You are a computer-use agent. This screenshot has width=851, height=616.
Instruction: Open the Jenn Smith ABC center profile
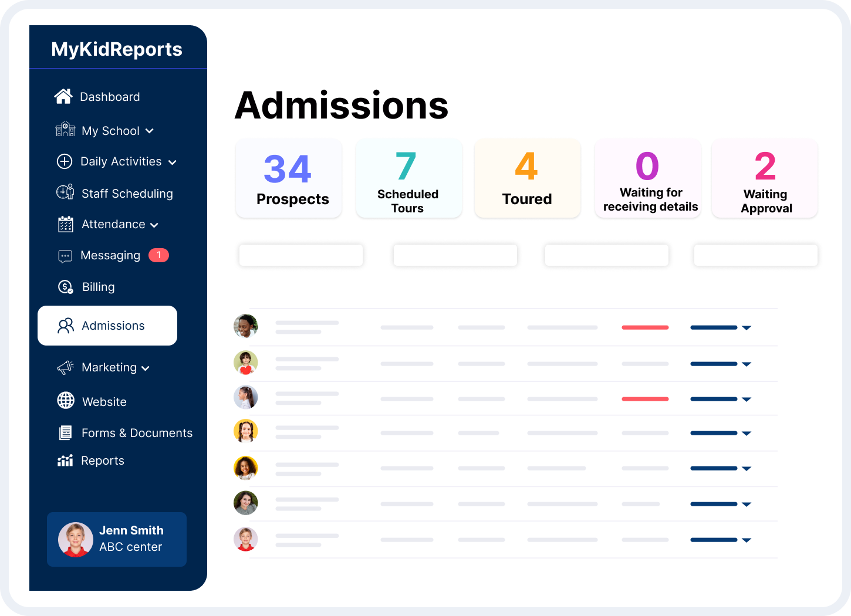(x=117, y=539)
